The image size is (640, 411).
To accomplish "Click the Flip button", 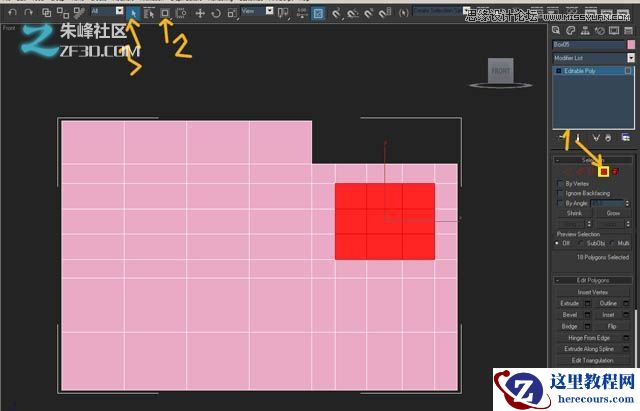I will 611,326.
